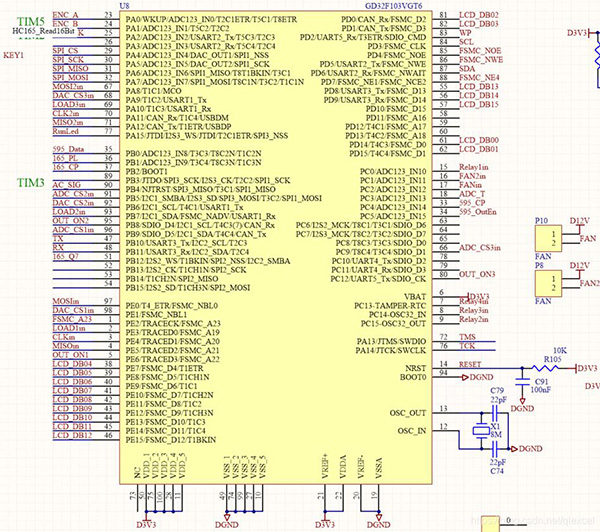The image size is (600, 532).
Task: Select the green TIM5 annotation
Action: click(31, 21)
